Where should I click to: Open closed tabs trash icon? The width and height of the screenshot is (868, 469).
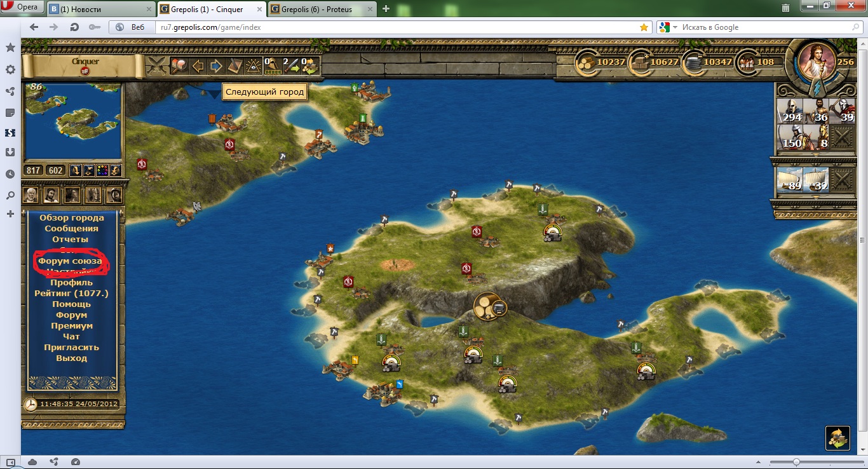786,8
